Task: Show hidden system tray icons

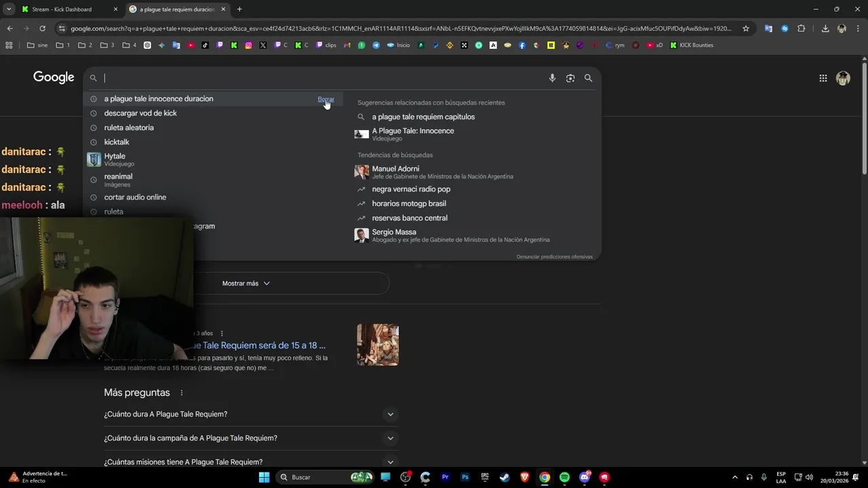Action: coord(734,477)
